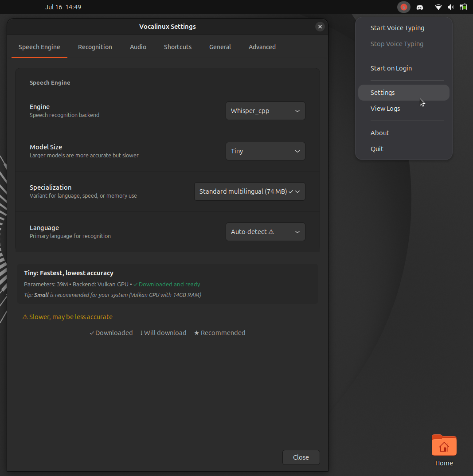Click the Will download legend label
This screenshot has width=473, height=476.
163,333
